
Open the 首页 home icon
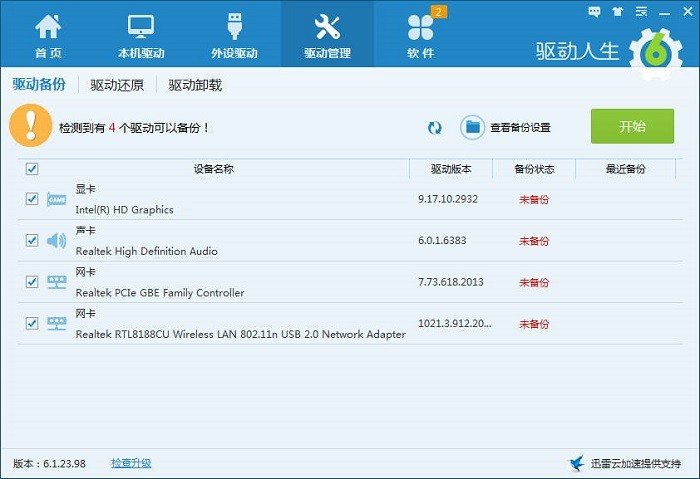48,26
